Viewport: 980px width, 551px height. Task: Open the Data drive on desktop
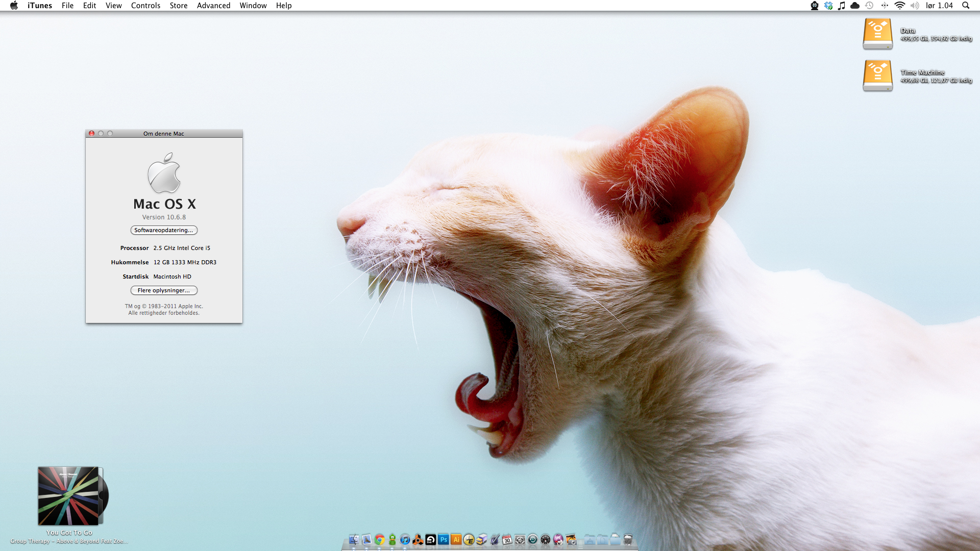pyautogui.click(x=877, y=34)
